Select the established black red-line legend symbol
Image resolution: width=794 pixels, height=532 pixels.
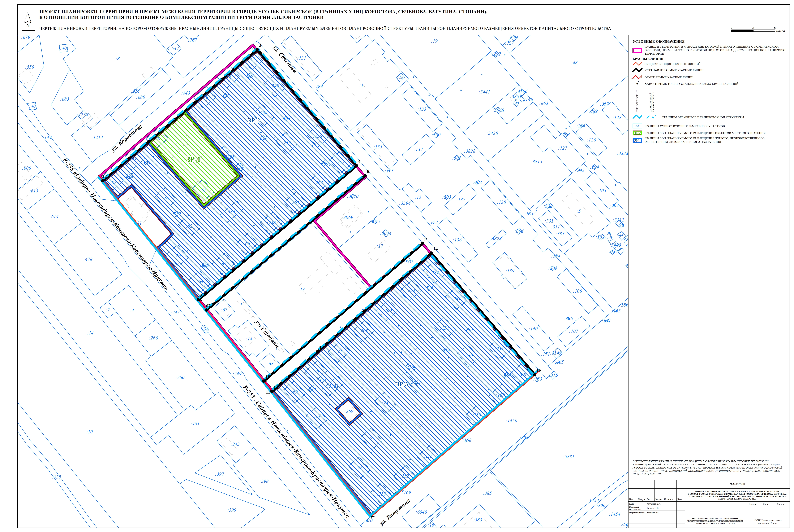(637, 70)
